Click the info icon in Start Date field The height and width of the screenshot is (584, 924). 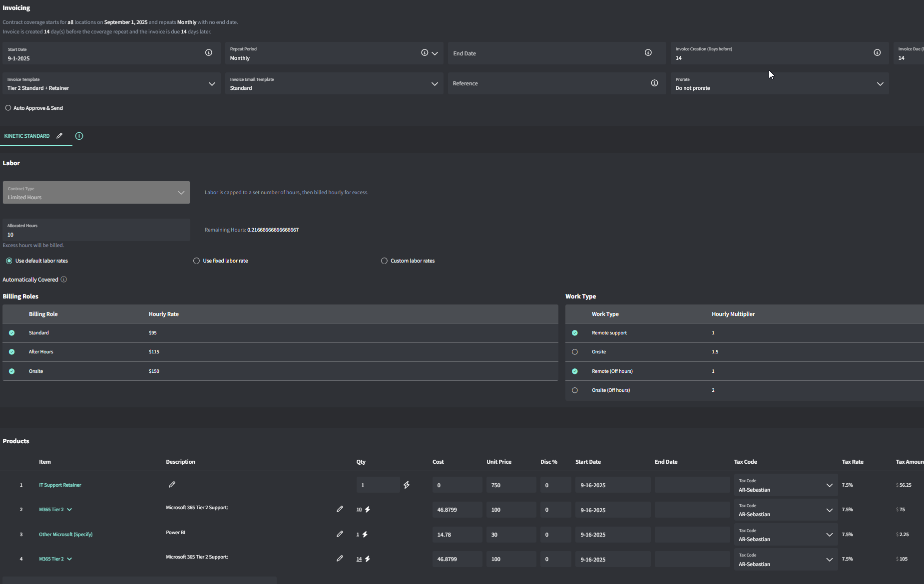tap(209, 52)
